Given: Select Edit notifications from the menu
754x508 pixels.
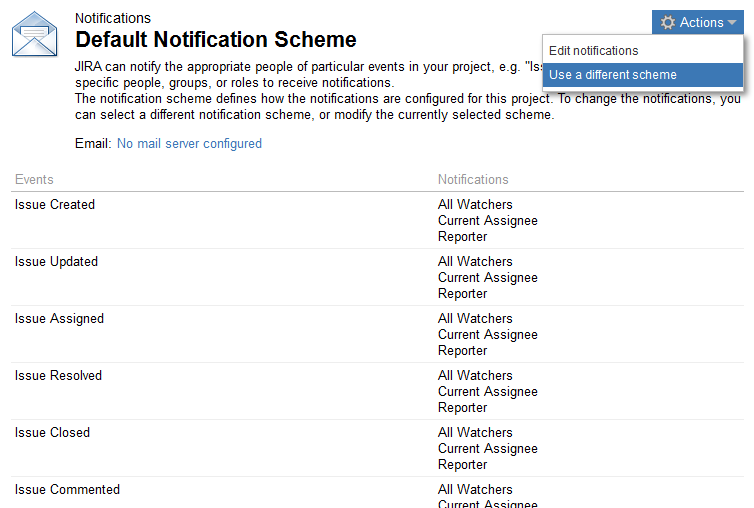Looking at the screenshot, I should pyautogui.click(x=593, y=51).
